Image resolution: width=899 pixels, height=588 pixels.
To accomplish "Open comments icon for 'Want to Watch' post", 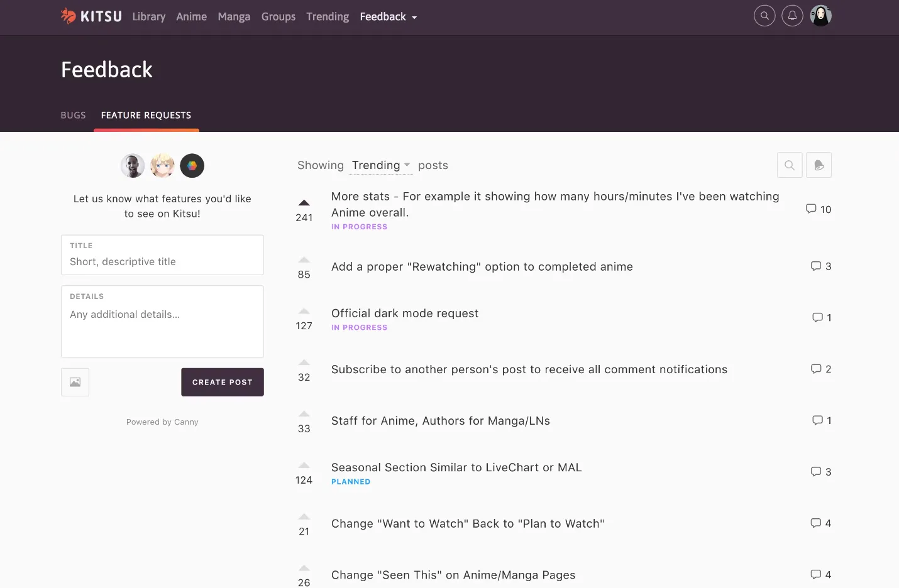I will tap(816, 523).
